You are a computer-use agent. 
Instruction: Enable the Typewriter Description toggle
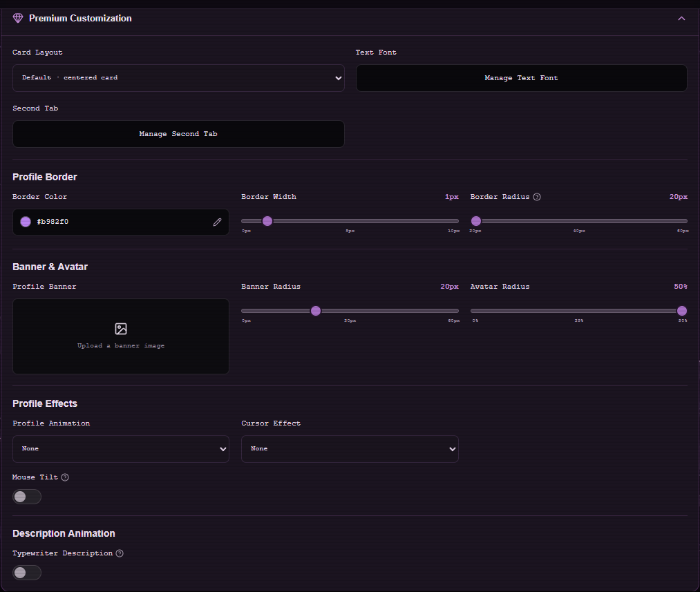coord(27,573)
